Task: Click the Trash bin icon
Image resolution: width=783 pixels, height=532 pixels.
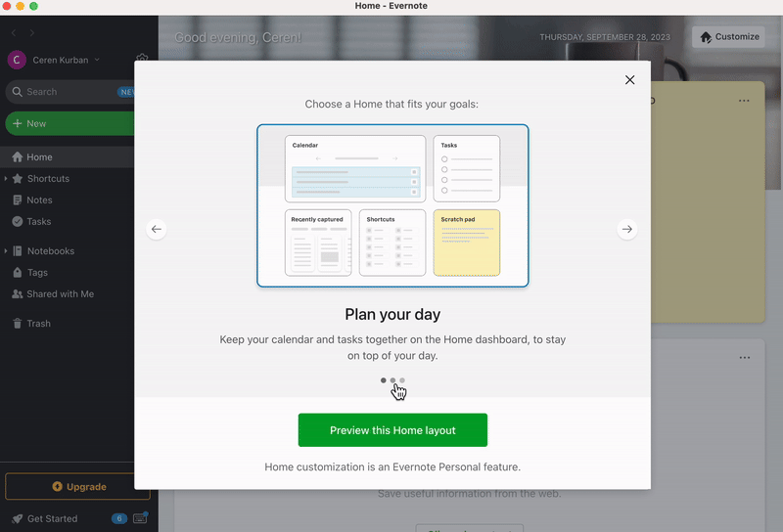Action: 17,324
